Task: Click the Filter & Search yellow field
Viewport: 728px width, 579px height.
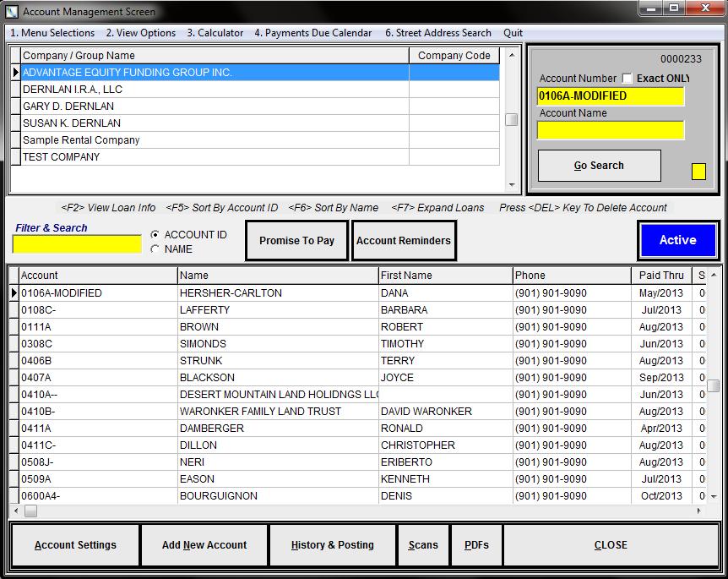Action: click(77, 244)
